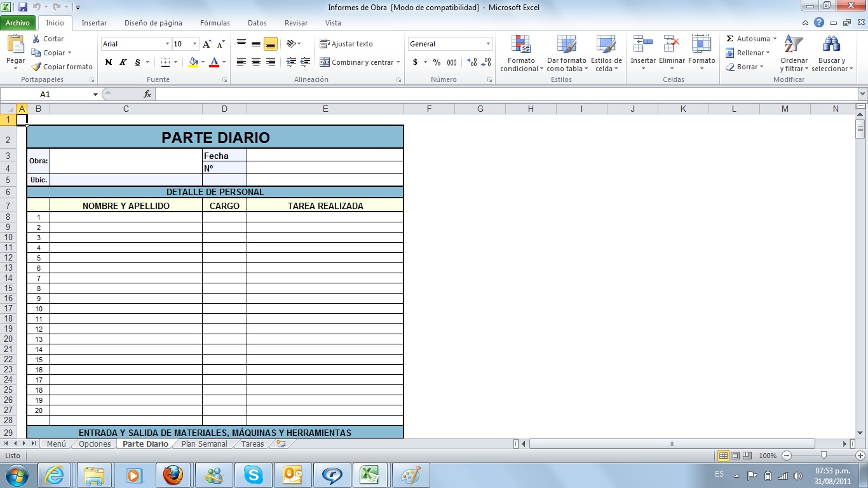This screenshot has width=868, height=488.
Task: Click Buscar y seleccionar binoculars
Action: [x=832, y=44]
